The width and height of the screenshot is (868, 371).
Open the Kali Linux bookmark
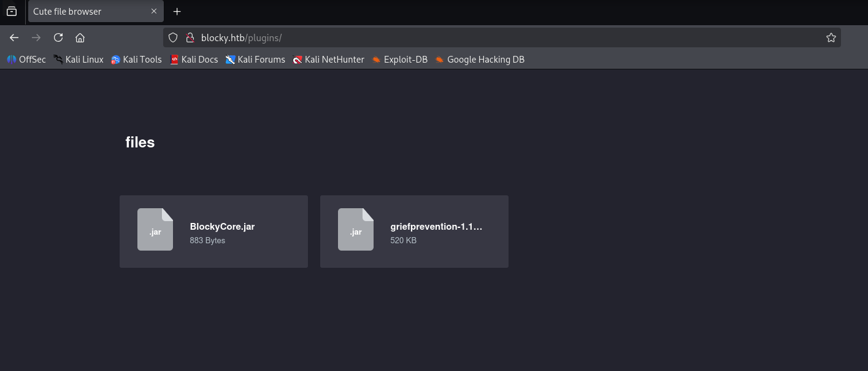[x=79, y=60]
